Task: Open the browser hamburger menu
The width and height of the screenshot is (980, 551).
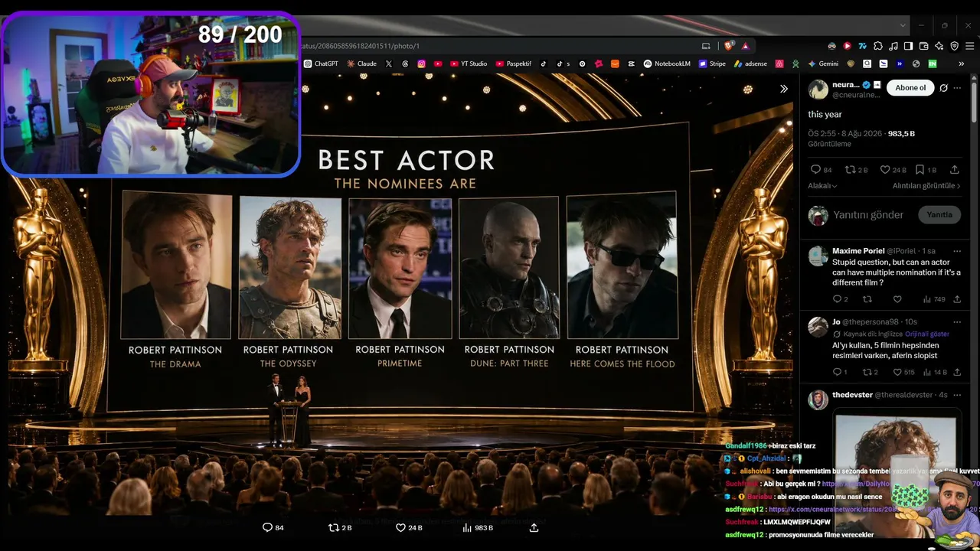Action: click(969, 46)
